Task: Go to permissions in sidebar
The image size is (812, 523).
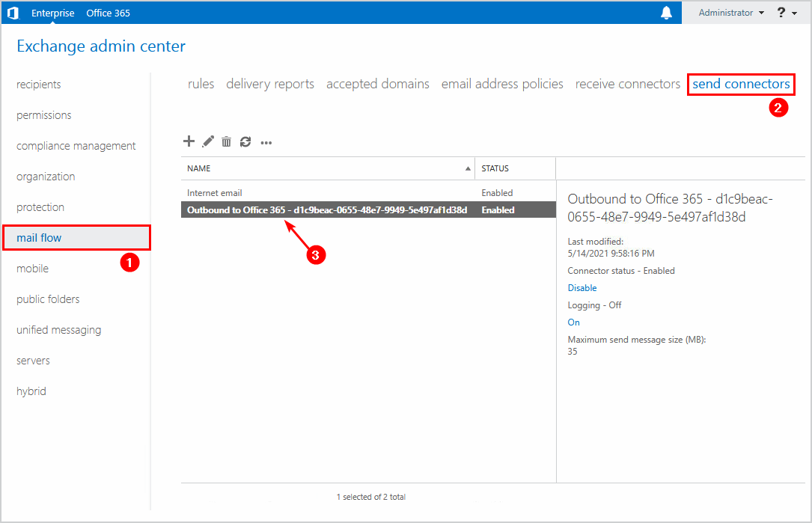Action: [x=44, y=115]
